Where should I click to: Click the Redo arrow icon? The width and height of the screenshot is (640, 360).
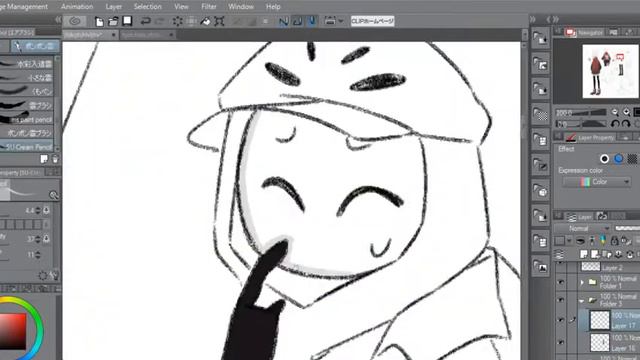(x=160, y=21)
